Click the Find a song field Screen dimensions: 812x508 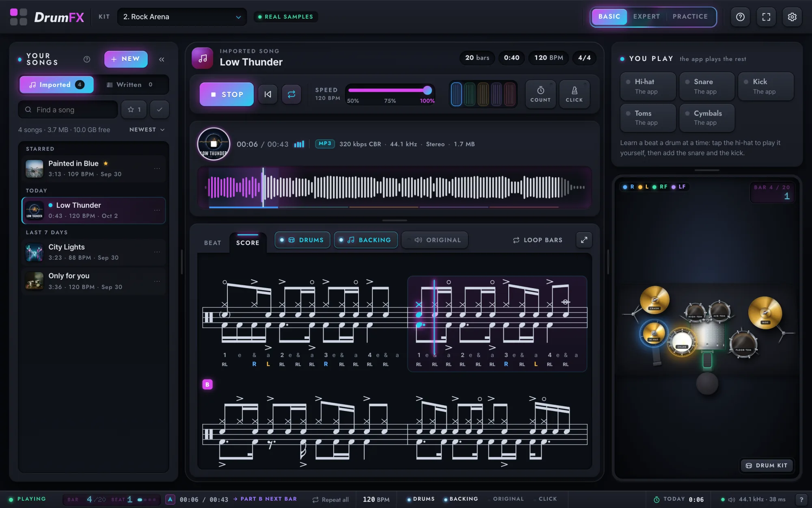click(68, 110)
